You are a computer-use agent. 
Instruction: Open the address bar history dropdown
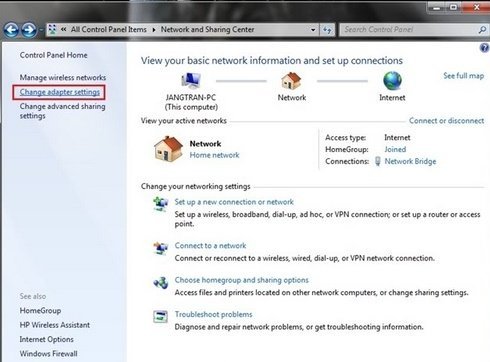(313, 30)
